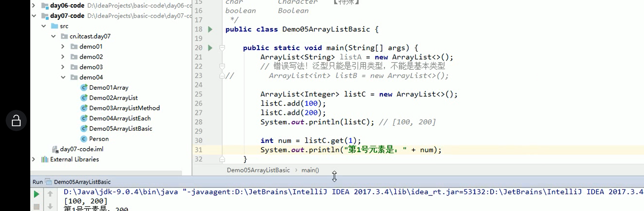The image size is (644, 211).
Task: Click line number 25 in gutter
Action: (199, 94)
